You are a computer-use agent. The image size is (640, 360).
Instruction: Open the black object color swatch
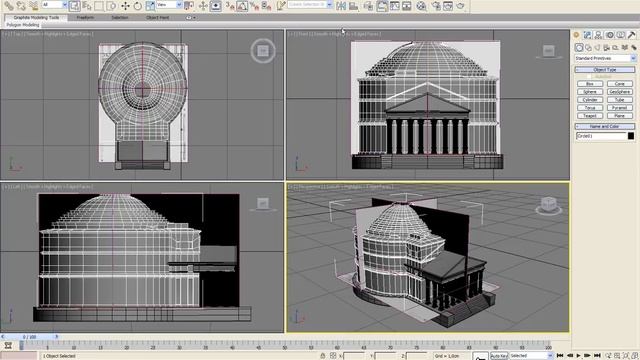[x=631, y=136]
